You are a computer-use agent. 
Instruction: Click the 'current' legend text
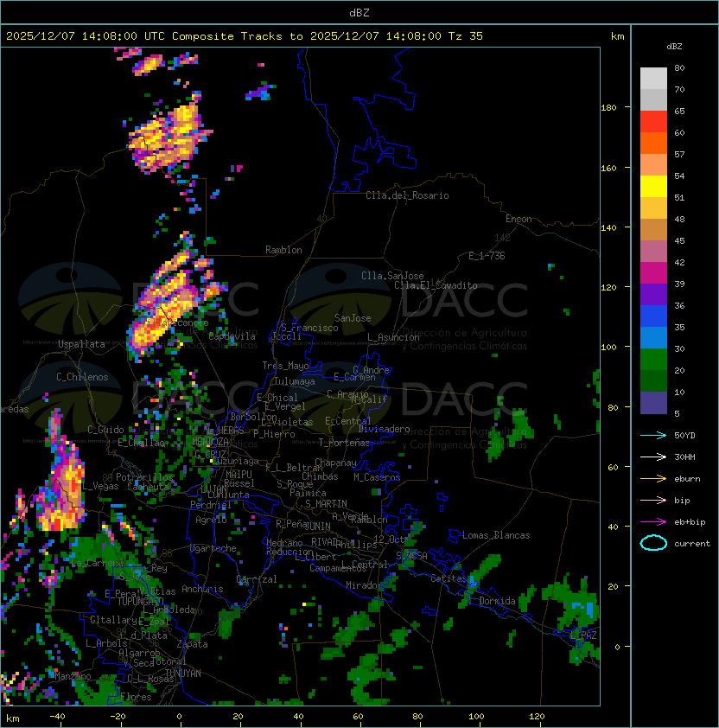(692, 544)
